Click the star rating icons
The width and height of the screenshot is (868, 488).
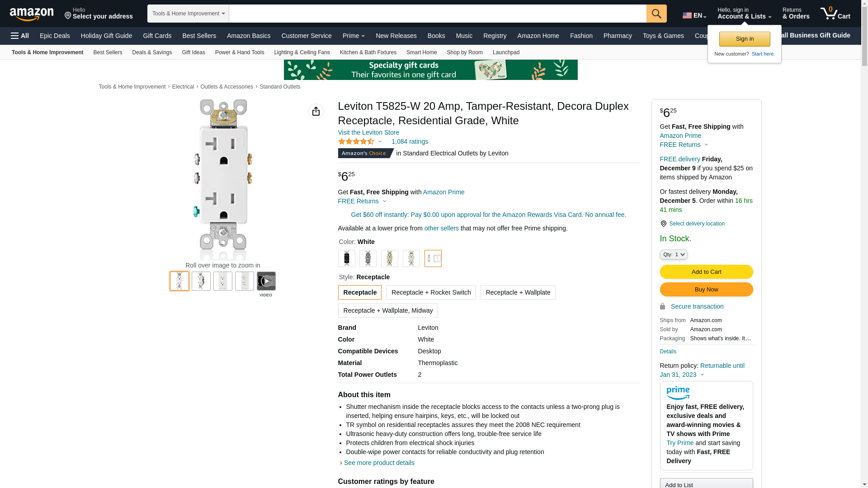tap(356, 142)
